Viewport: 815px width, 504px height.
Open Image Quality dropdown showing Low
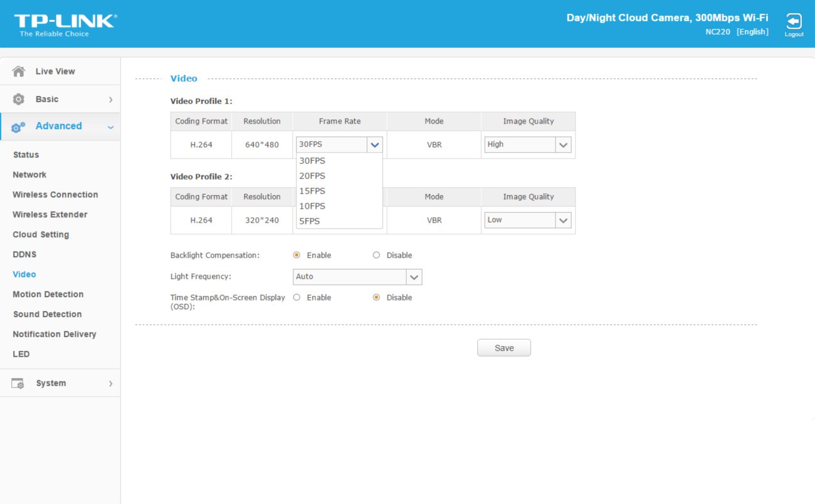pos(563,221)
